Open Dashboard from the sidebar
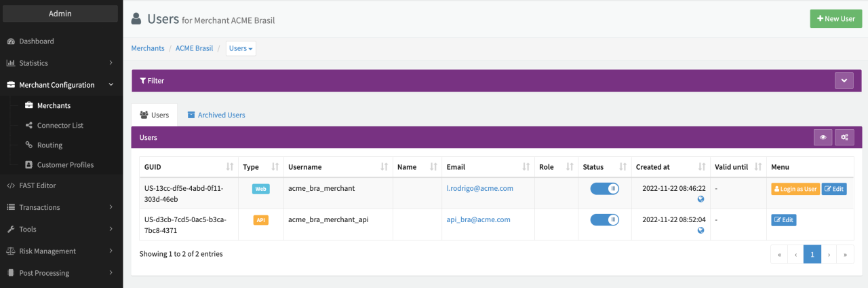The width and height of the screenshot is (868, 288). tap(37, 41)
